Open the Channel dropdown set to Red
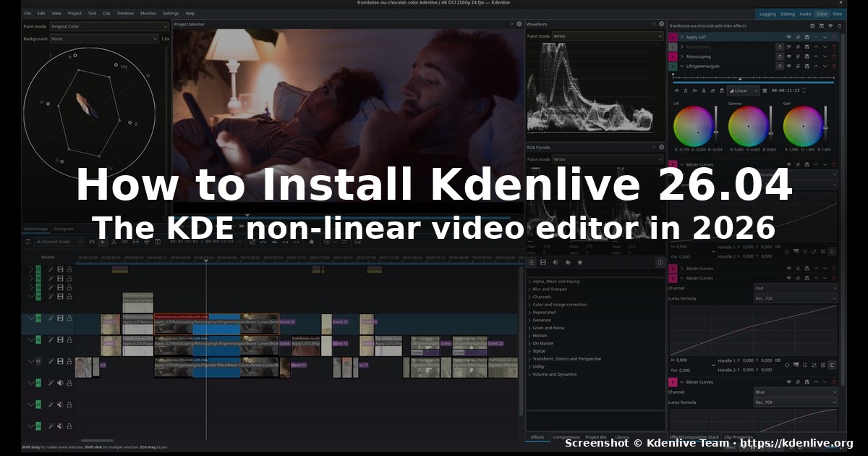The image size is (868, 456). (x=796, y=288)
